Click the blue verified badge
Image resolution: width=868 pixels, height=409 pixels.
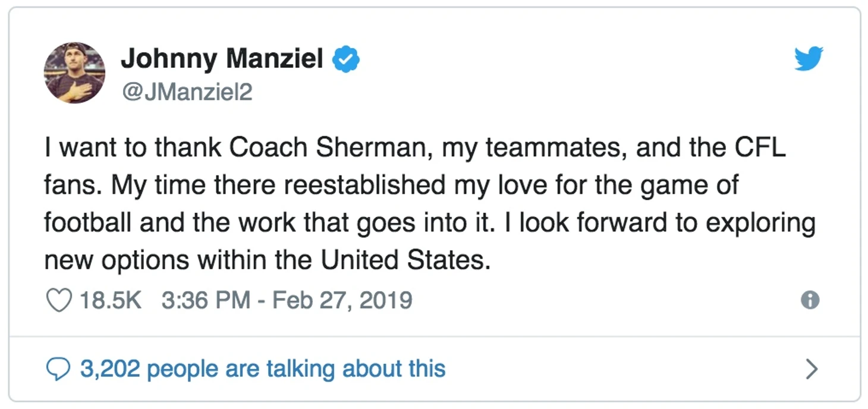(x=345, y=59)
